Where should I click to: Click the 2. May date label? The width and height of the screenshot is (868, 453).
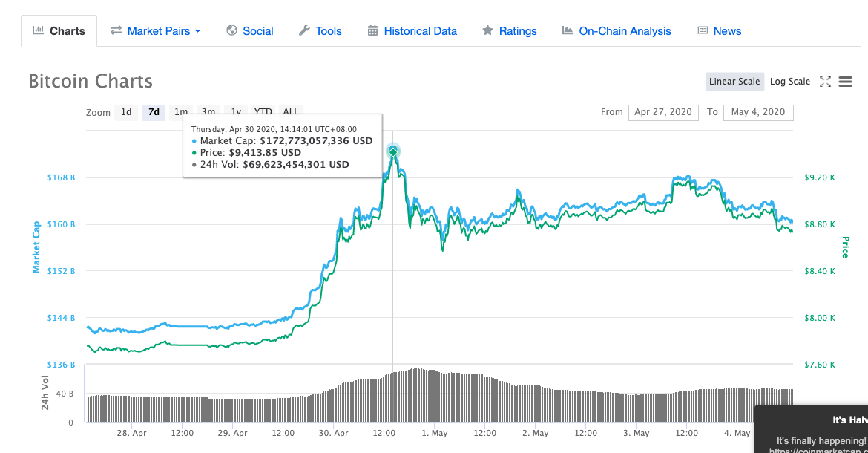coord(536,433)
